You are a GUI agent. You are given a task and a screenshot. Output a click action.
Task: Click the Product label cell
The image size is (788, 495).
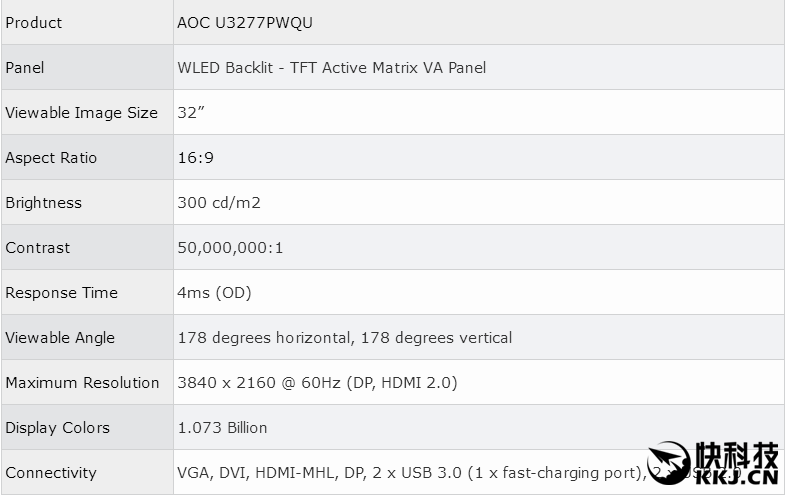34,22
